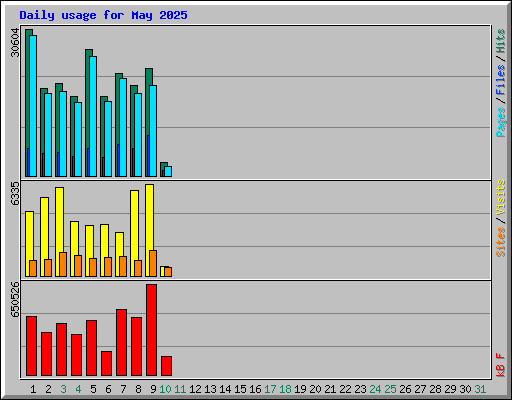Select the 6335 axis value
The height and width of the screenshot is (400, 512).
(x=15, y=193)
